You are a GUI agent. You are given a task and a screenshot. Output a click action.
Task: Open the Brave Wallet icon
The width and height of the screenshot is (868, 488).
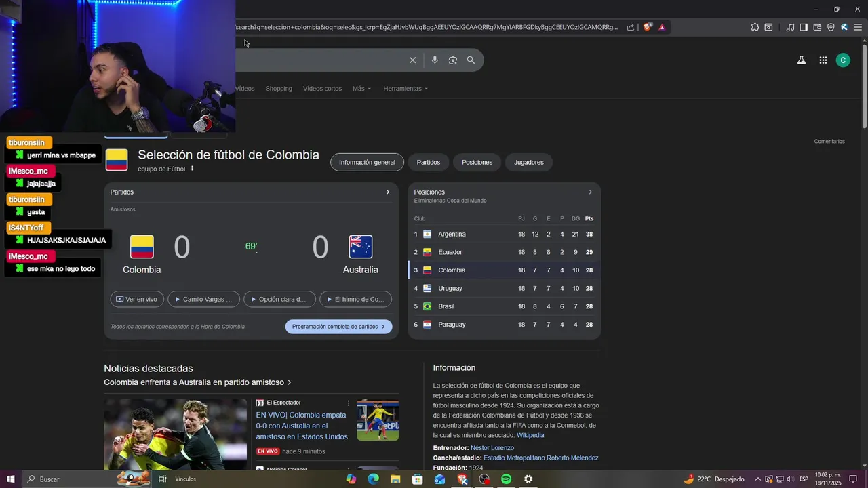point(817,27)
